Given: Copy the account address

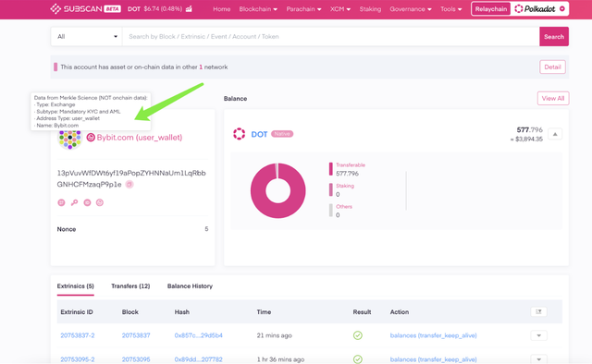Looking at the screenshot, I should click(129, 185).
